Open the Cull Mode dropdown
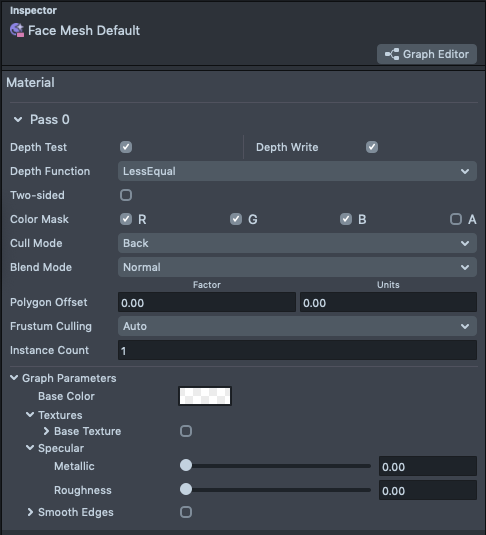 [x=297, y=243]
